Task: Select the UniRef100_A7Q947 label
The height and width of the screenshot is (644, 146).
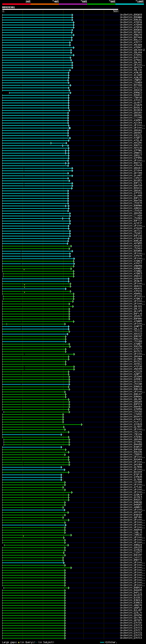Action: pyautogui.click(x=131, y=48)
